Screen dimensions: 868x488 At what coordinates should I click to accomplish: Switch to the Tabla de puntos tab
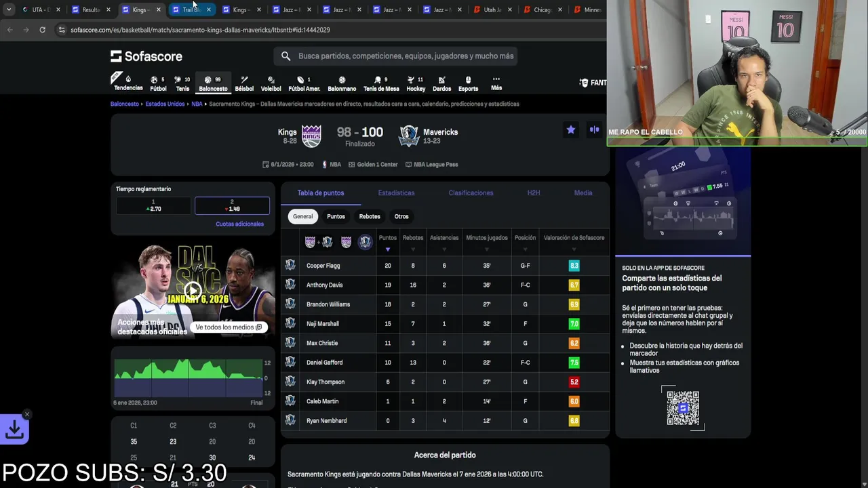321,193
